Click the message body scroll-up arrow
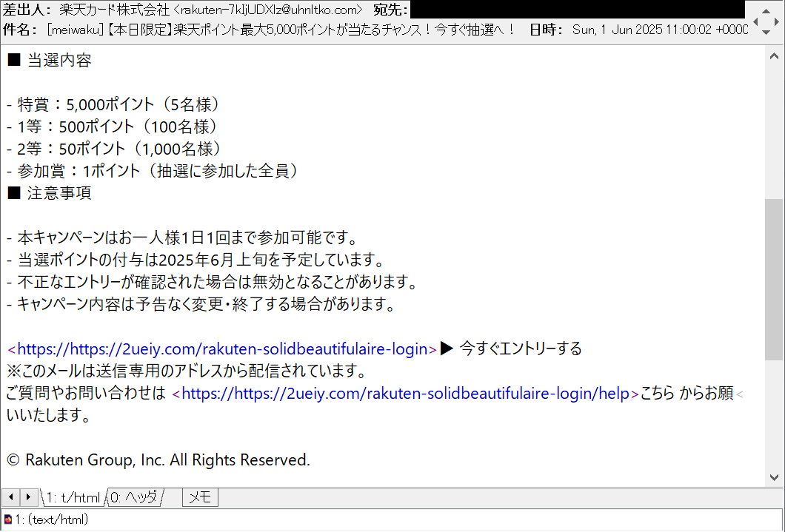Screen dimensions: 785x532 click(x=774, y=56)
